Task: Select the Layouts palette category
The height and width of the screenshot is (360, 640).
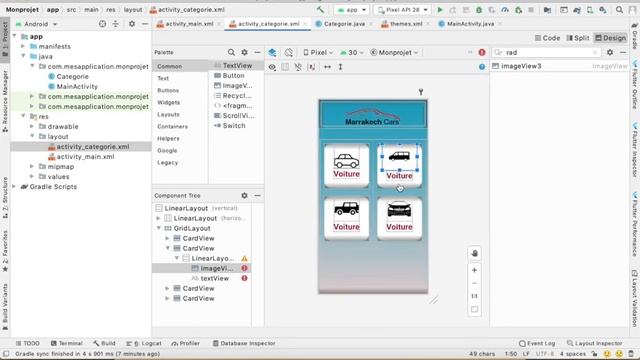Action: [168, 114]
